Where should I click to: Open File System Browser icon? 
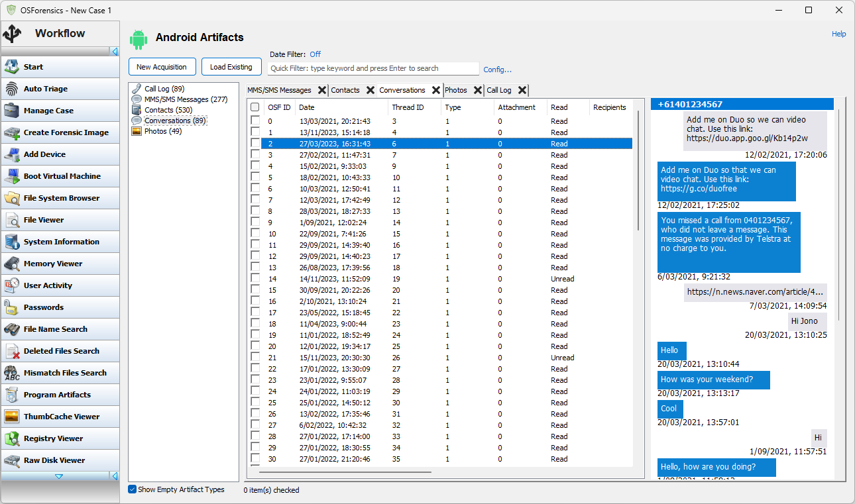pos(12,198)
